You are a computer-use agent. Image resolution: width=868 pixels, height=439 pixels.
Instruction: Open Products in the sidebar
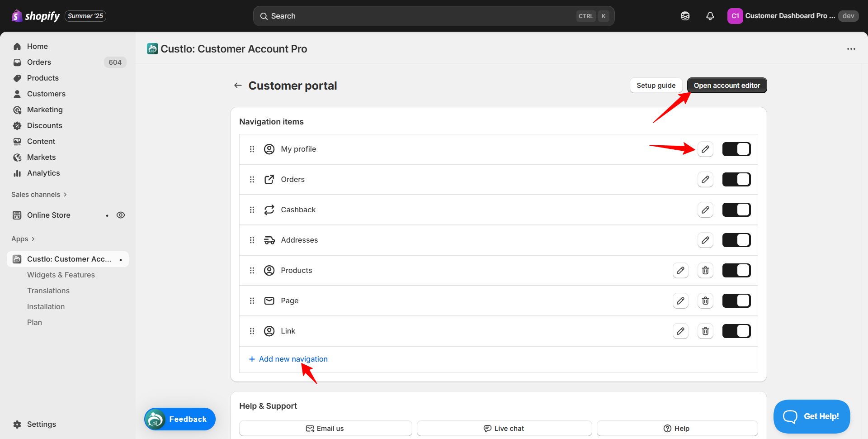click(x=68, y=78)
